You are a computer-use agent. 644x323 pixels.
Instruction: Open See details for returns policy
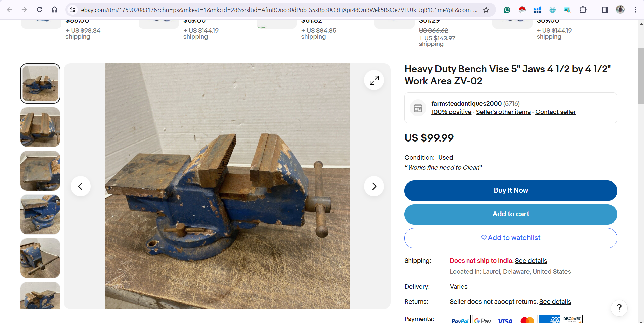(x=555, y=302)
